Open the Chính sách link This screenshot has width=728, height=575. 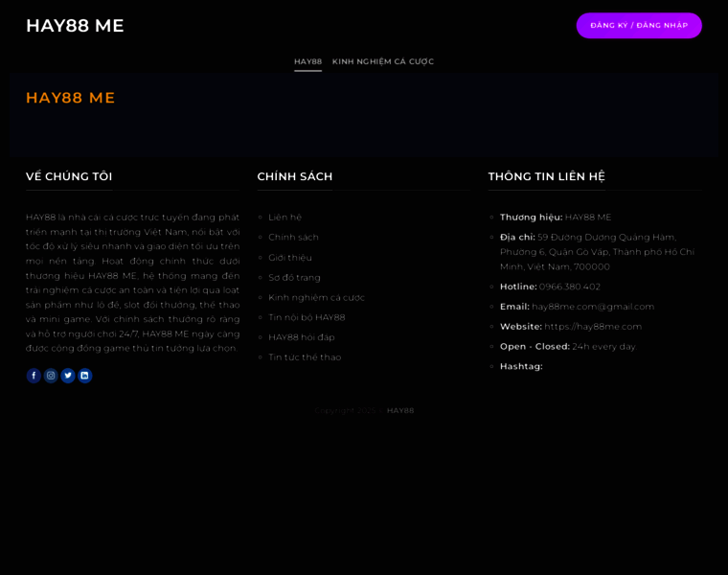tap(293, 238)
